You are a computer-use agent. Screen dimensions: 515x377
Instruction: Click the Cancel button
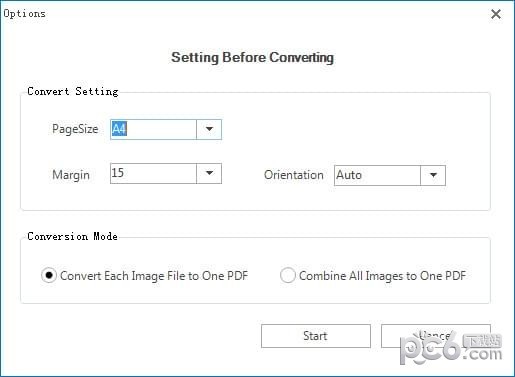click(x=436, y=336)
